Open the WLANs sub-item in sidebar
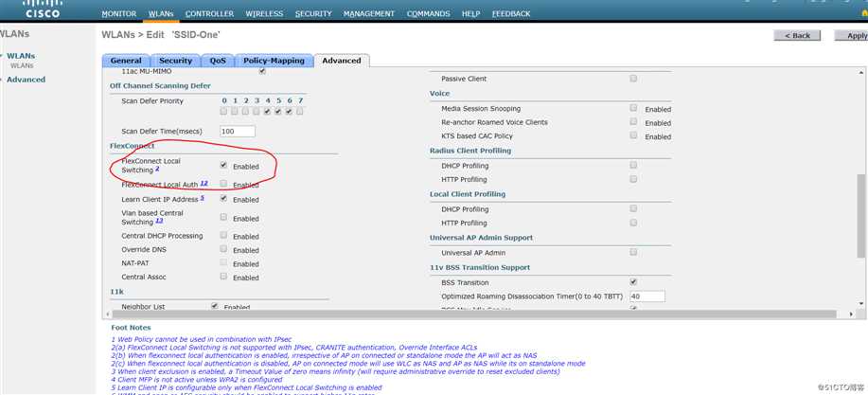Viewport: 868px width, 395px height. click(x=22, y=65)
